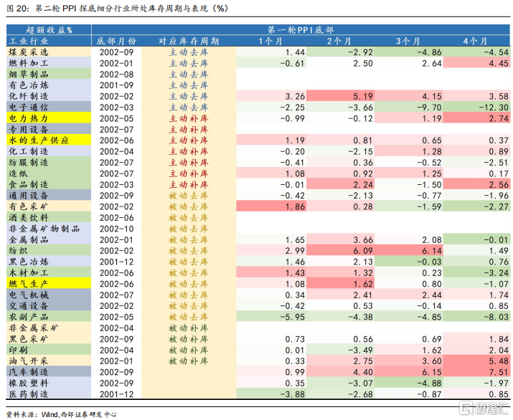Click the 底部月份 column header
Screen dimensions: 513x420
click(x=116, y=41)
